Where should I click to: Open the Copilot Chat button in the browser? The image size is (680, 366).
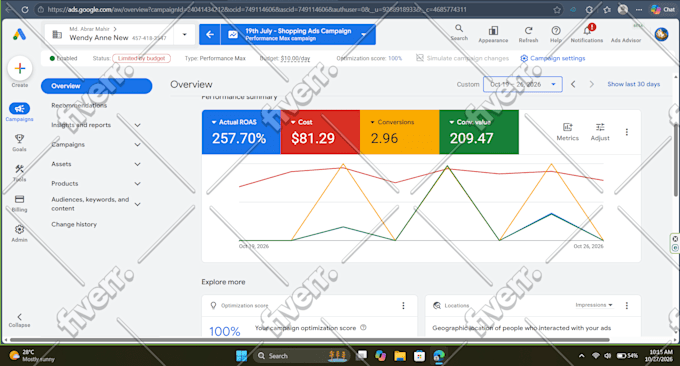coord(662,9)
